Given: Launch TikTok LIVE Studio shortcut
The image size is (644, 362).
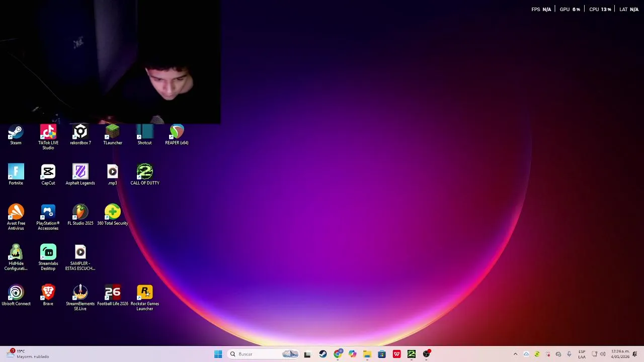Looking at the screenshot, I should tap(48, 137).
